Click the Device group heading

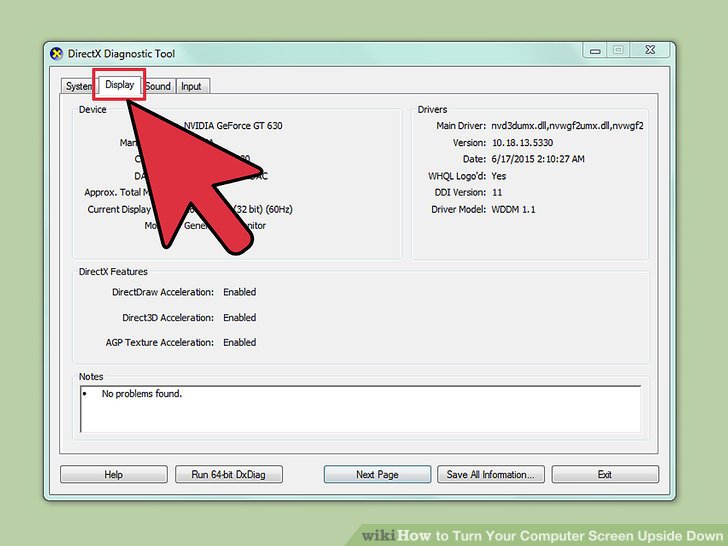(x=92, y=110)
